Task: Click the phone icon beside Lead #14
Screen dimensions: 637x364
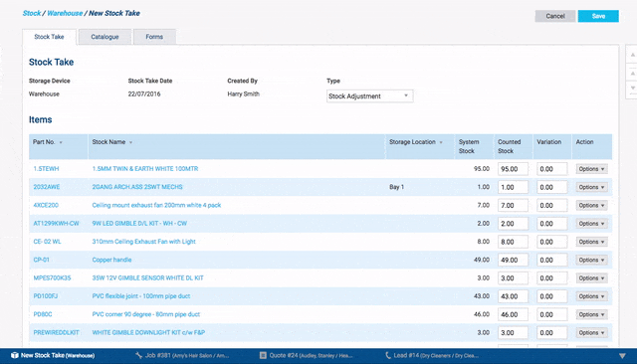Action: (387, 355)
